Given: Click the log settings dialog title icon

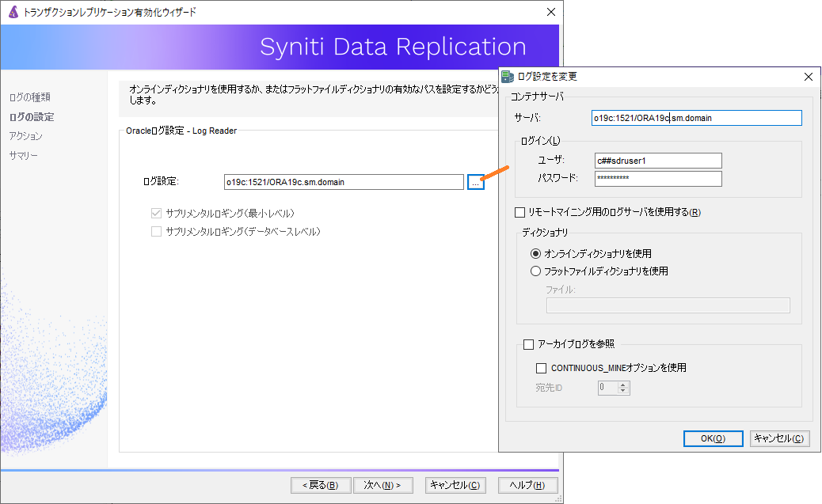Looking at the screenshot, I should pos(508,77).
